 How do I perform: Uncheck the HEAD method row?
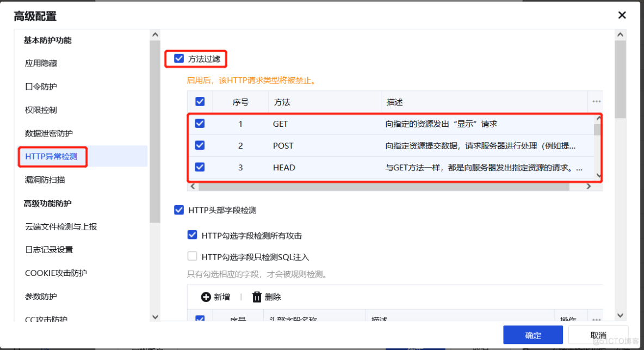[200, 167]
